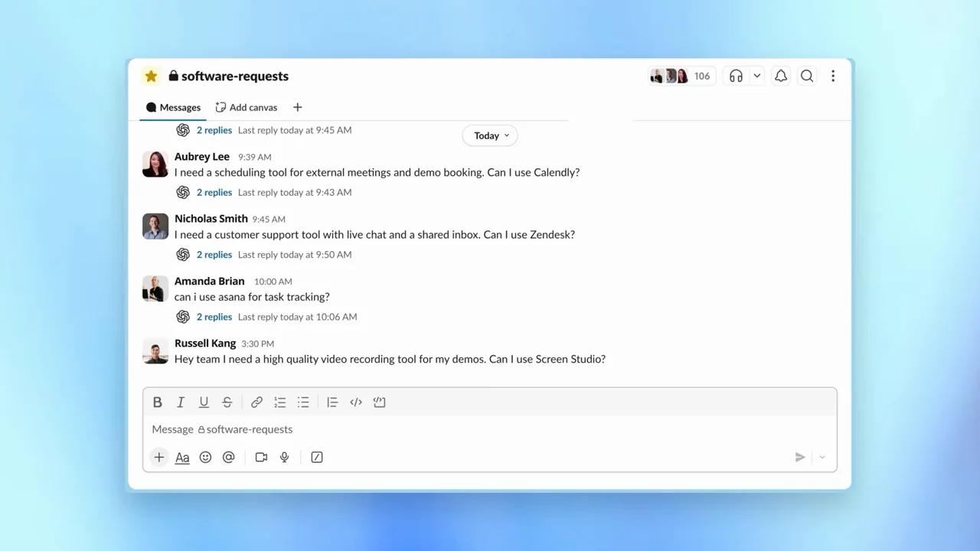Toggle strikethrough formatting

(x=227, y=402)
